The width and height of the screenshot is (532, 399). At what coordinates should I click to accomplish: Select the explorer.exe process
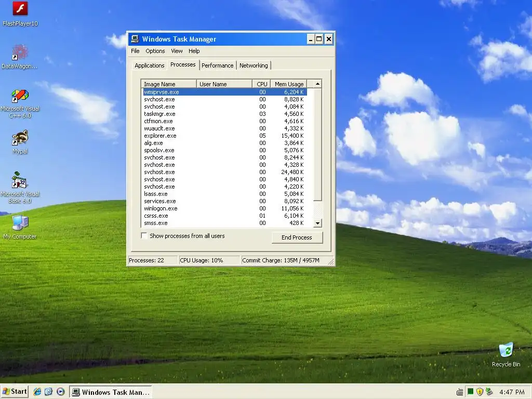(224, 136)
